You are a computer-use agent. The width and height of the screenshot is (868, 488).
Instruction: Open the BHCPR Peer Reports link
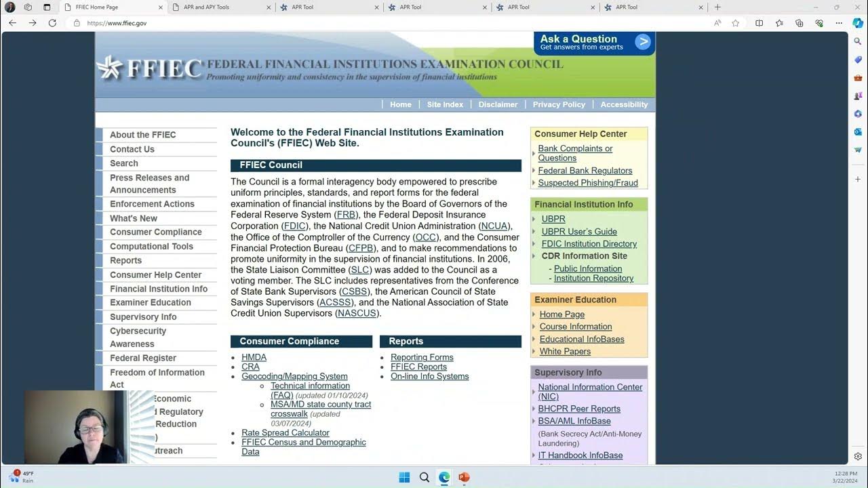[x=579, y=409]
